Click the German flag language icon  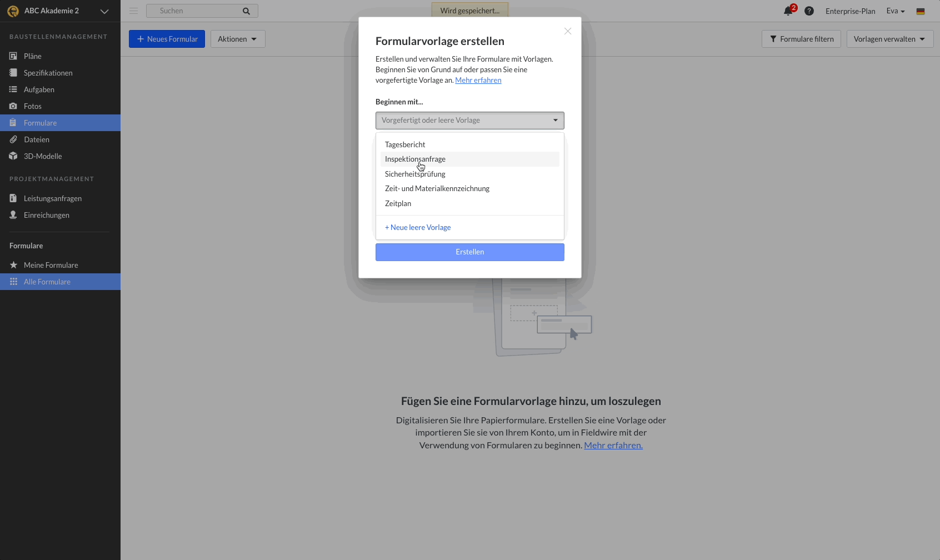click(921, 11)
